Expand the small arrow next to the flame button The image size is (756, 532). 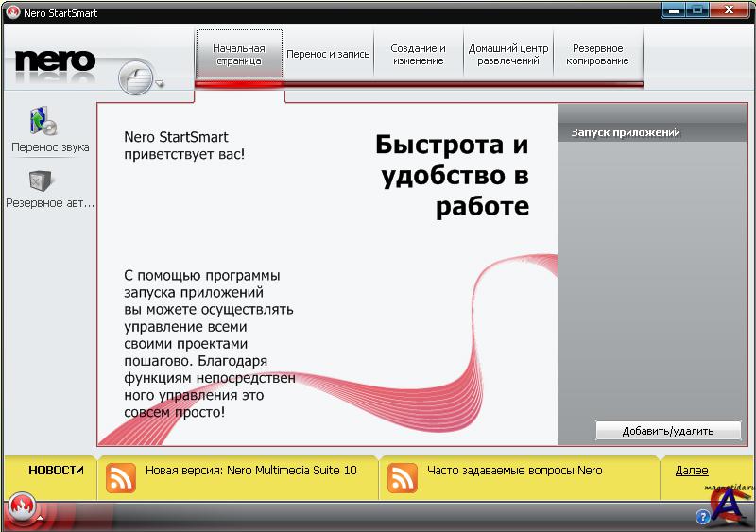click(x=40, y=517)
